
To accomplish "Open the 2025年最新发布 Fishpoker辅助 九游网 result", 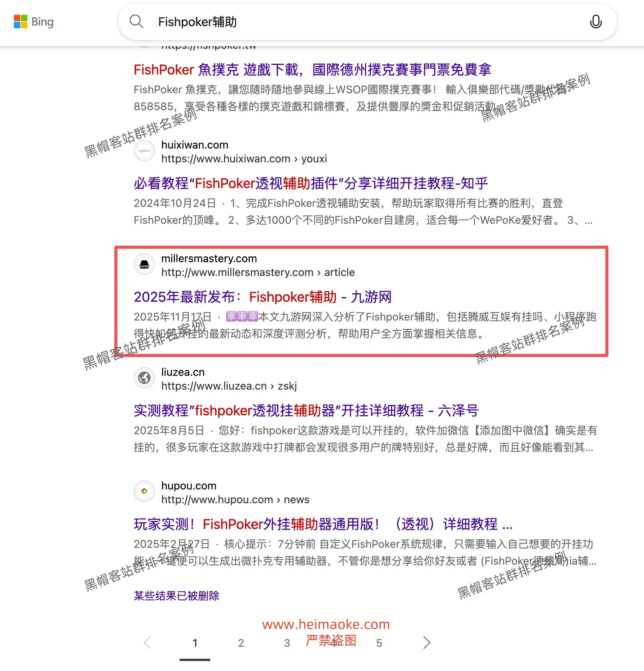I will (263, 297).
